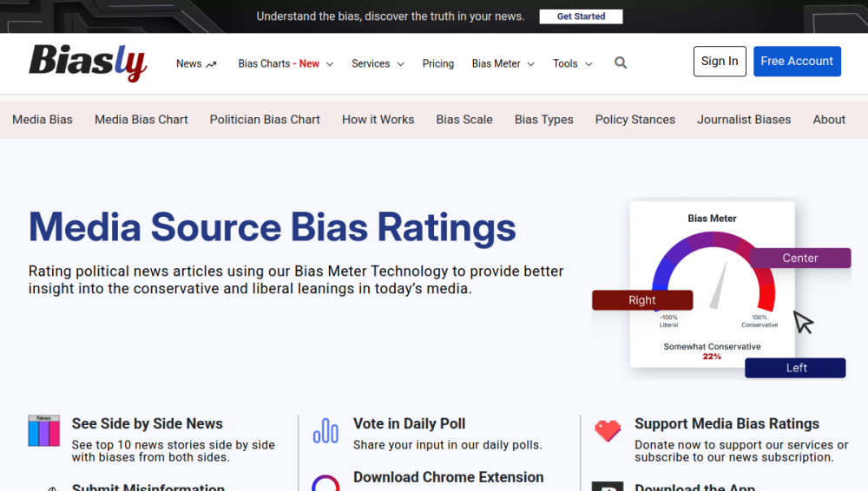Image resolution: width=868 pixels, height=491 pixels.
Task: Click the Side by Side News icon
Action: coord(43,430)
